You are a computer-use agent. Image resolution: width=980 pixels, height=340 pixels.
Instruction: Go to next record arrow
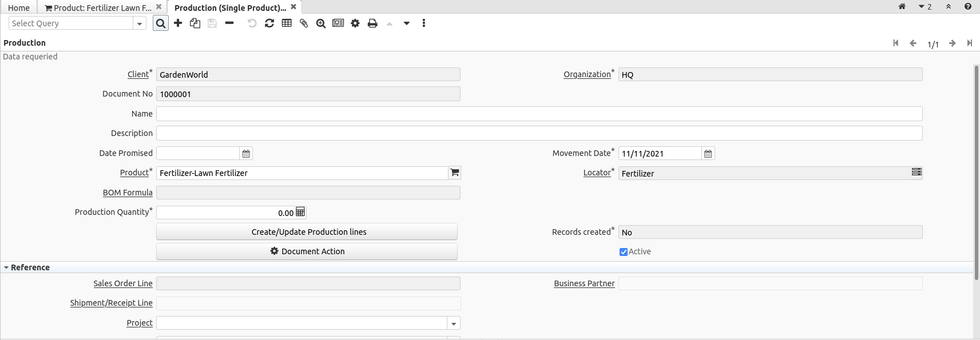click(952, 43)
